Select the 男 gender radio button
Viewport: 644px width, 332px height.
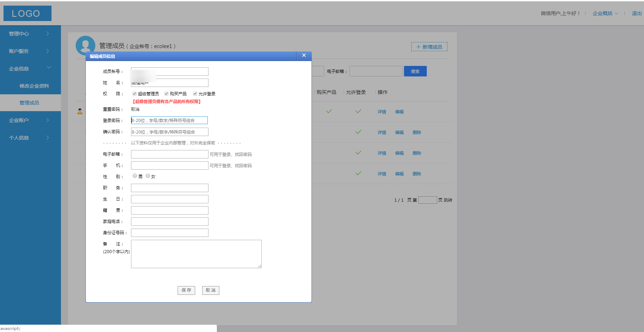point(135,176)
